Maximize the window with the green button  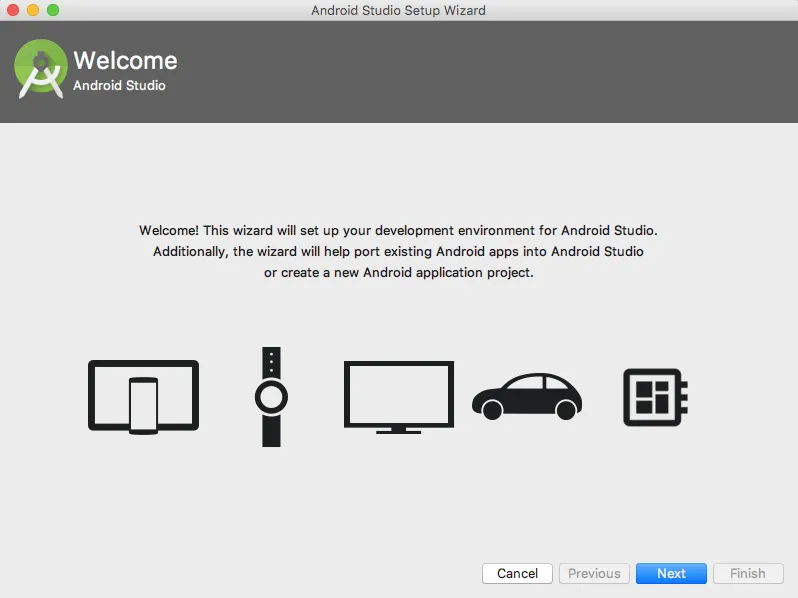(53, 10)
